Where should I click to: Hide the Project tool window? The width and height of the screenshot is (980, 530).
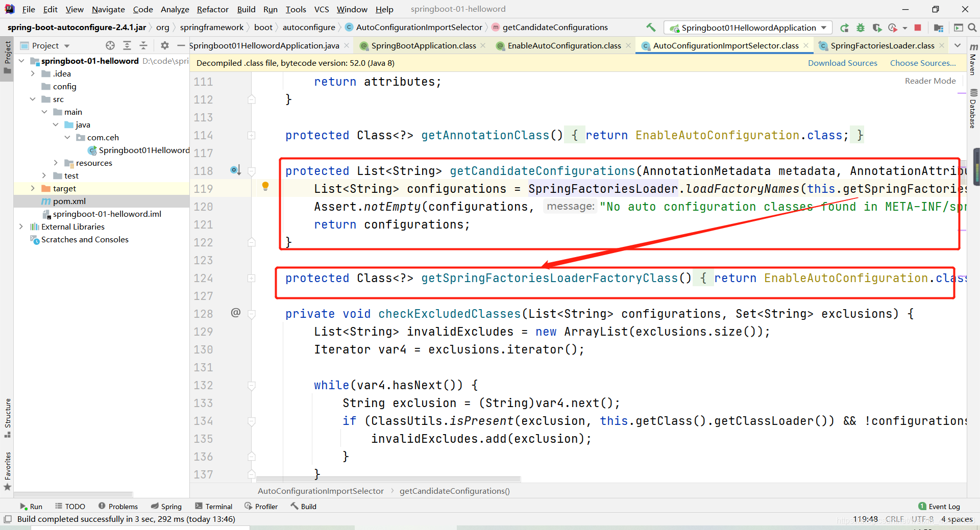coord(181,45)
